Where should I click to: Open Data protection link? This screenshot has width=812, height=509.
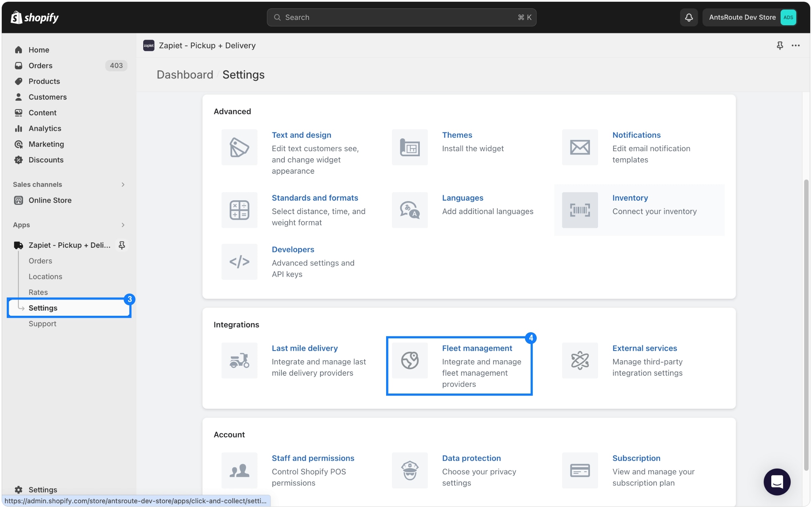[471, 458]
